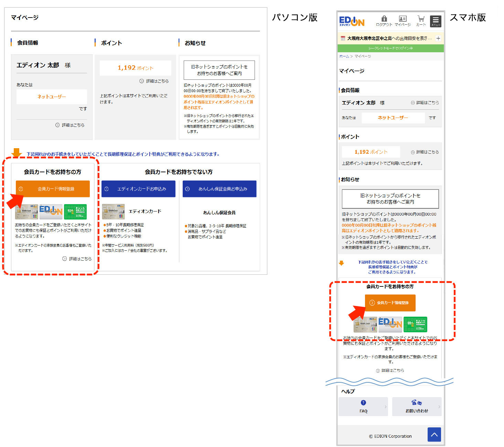The height and width of the screenshot is (447, 504).
Task: Click あんしん保証会員お申込み button
Action: [219, 189]
